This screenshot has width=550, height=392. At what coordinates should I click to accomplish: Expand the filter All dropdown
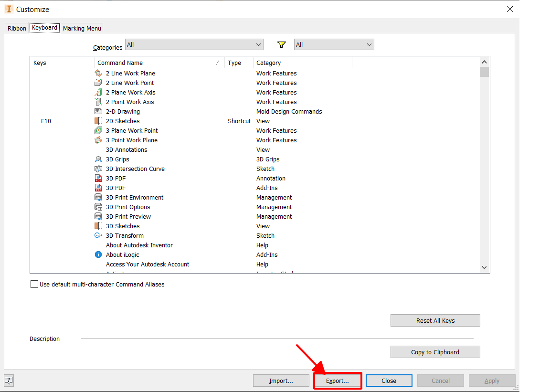(334, 44)
